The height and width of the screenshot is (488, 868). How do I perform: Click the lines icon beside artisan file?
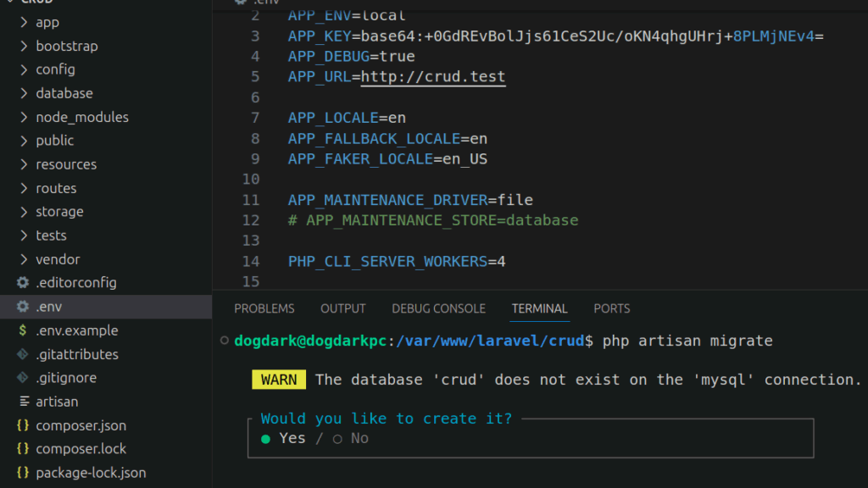tap(23, 402)
